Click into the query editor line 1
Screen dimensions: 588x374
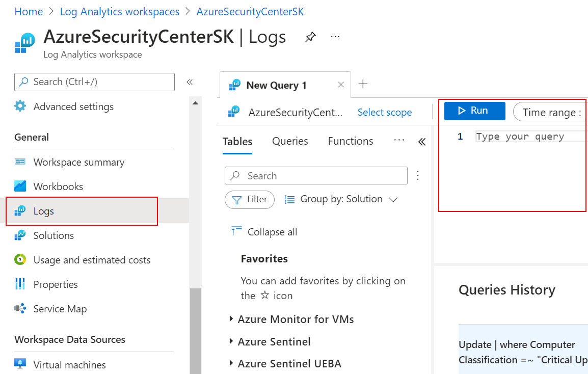[x=531, y=137]
